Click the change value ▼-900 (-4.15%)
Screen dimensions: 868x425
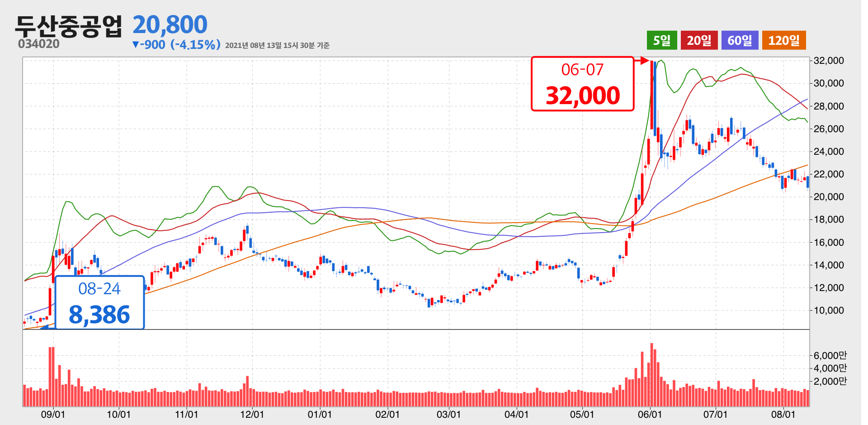[176, 44]
